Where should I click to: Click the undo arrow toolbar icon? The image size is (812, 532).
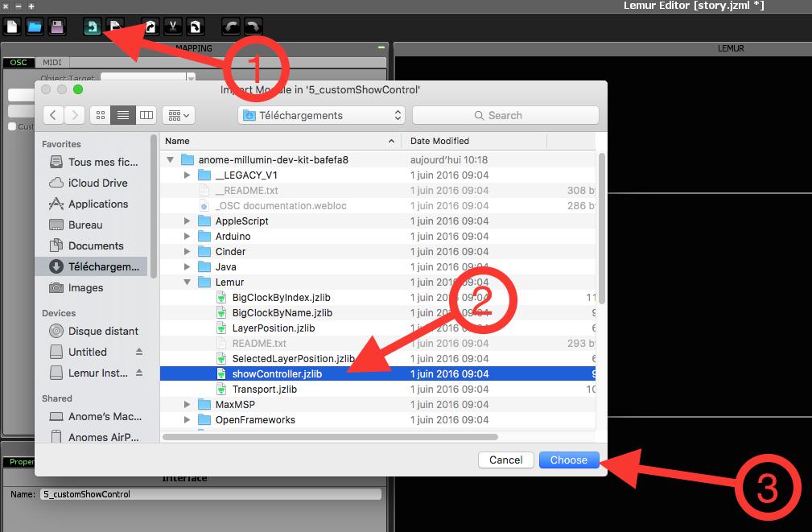[231, 27]
